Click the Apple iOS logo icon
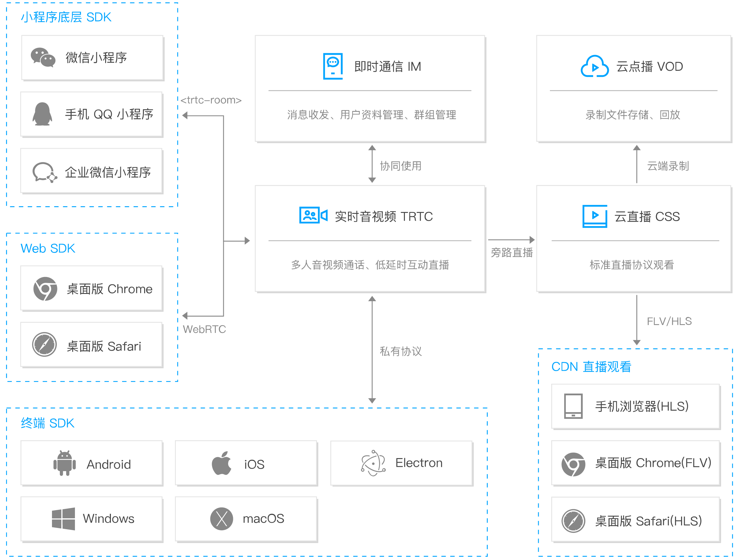756x557 pixels. [x=221, y=463]
